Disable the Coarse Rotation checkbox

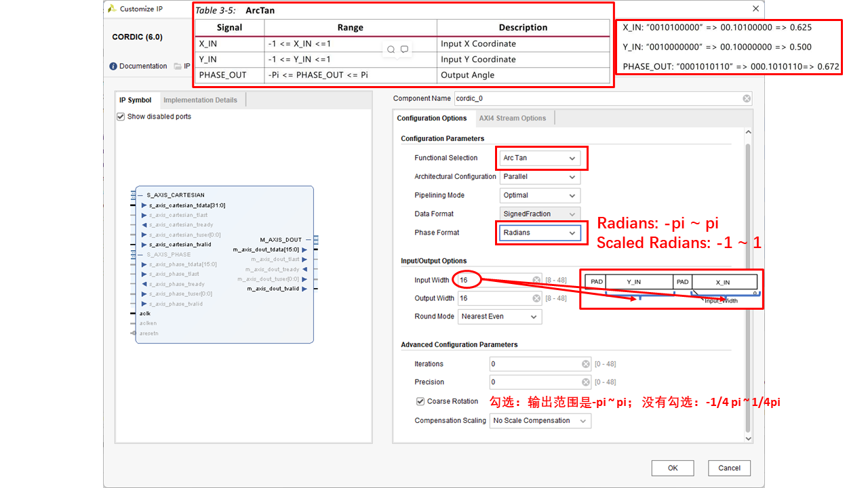tap(421, 401)
